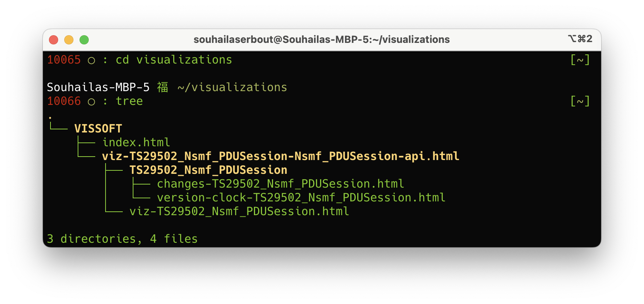Image resolution: width=644 pixels, height=304 pixels.
Task: Click the red close window button
Action: tap(54, 40)
